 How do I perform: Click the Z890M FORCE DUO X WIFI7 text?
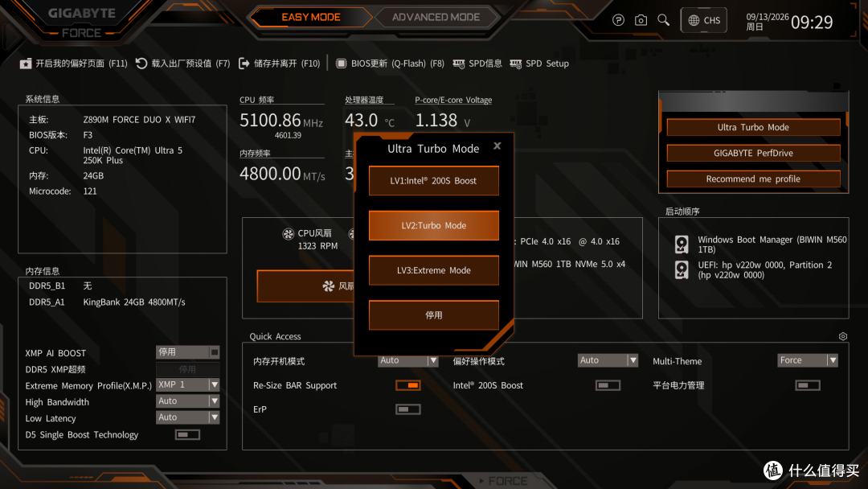pyautogui.click(x=140, y=120)
